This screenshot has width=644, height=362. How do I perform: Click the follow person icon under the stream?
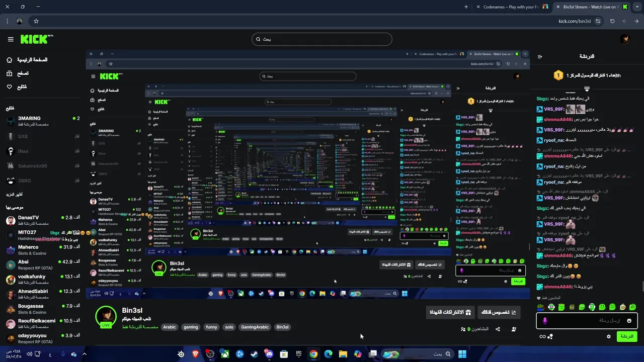514,329
